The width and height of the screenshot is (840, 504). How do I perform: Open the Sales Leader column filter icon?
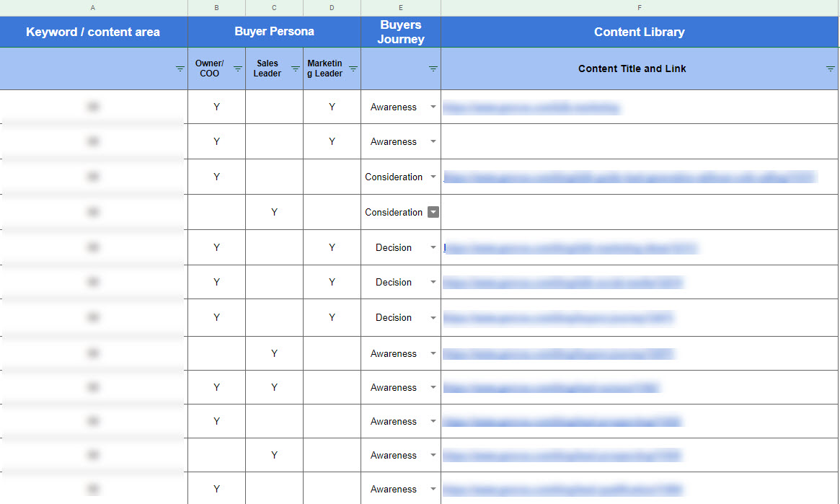[x=295, y=68]
